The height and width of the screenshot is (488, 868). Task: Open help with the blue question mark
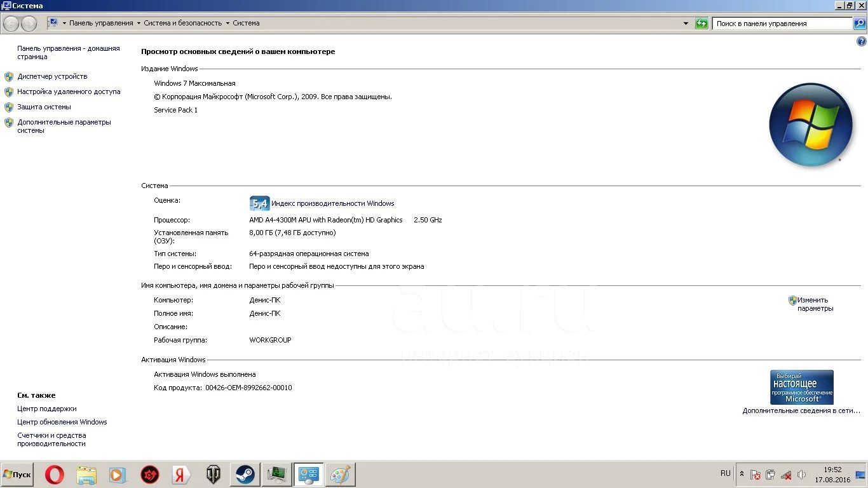[x=861, y=41]
